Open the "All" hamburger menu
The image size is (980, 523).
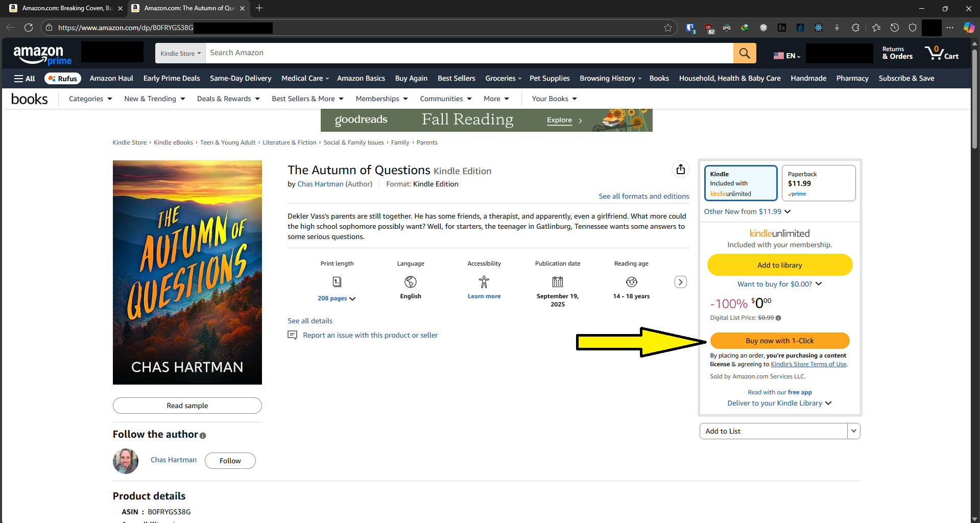[x=23, y=78]
